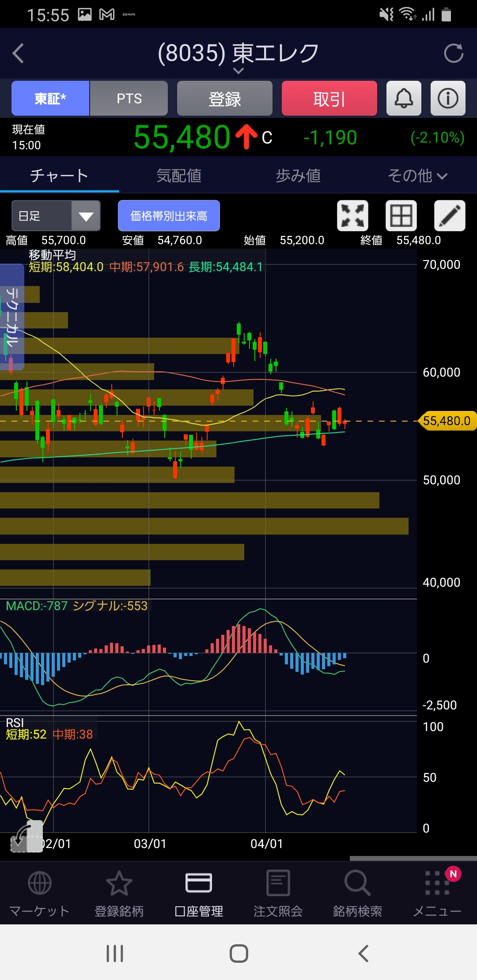
Task: Tap the (8035) 東エレク title
Action: (238, 53)
